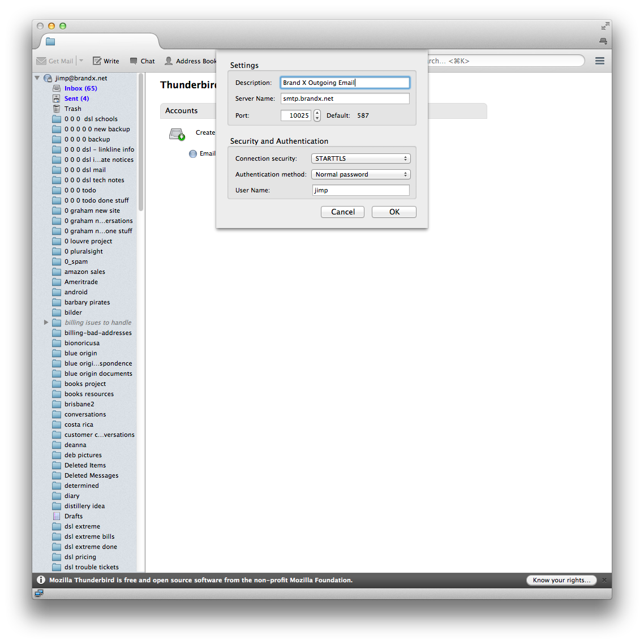The height and width of the screenshot is (644, 644).
Task: Click the folder tab icon
Action: 50,41
